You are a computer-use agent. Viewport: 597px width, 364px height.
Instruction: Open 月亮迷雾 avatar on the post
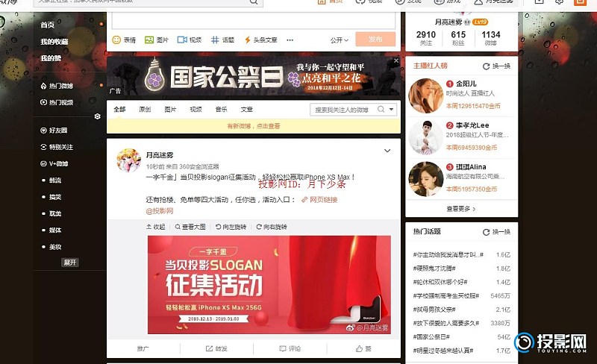point(128,160)
